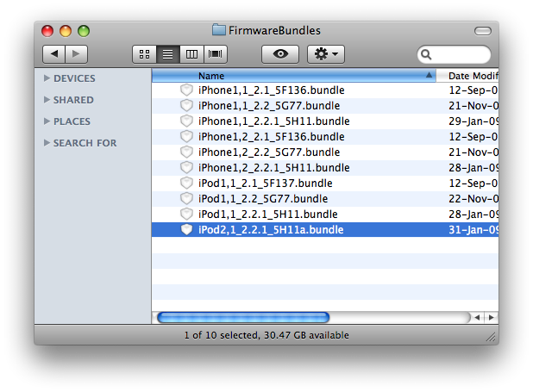533x392 pixels.
Task: Toggle the toolbar with the pill button
Action: point(483,31)
